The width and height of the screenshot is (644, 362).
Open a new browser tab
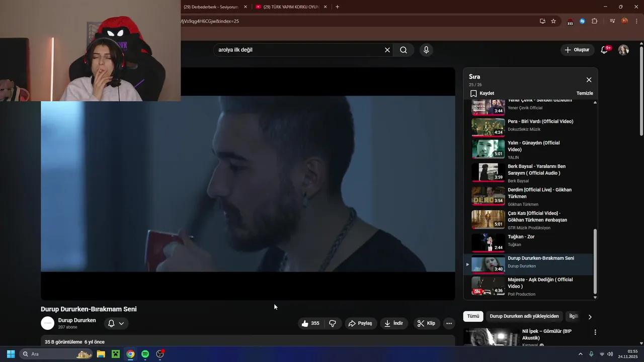click(x=337, y=7)
